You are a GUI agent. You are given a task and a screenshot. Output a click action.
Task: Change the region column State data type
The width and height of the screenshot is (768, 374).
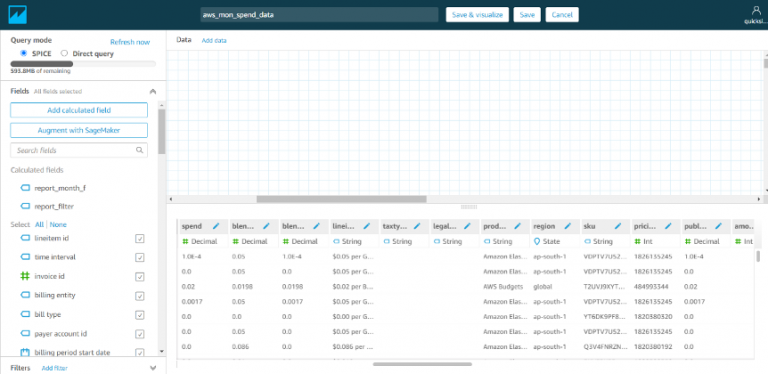click(547, 241)
